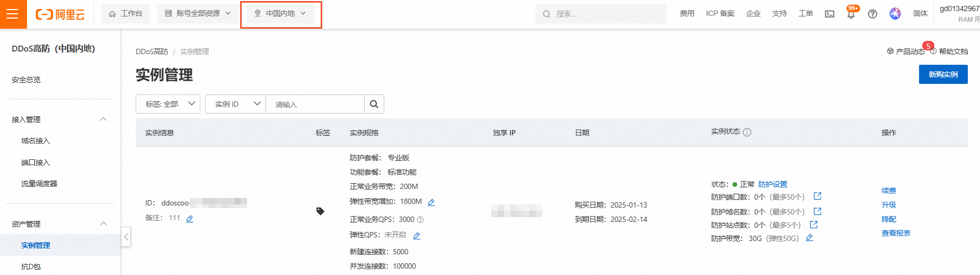
Task: Open 防护端口数 external link icon
Action: pyautogui.click(x=817, y=196)
